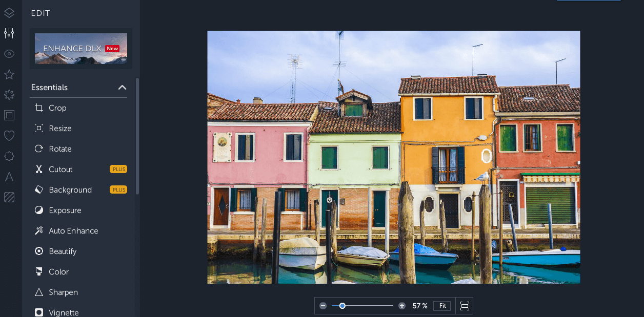Click the Enhance DLX banner
Viewport: 644px width, 317px height.
coord(80,49)
